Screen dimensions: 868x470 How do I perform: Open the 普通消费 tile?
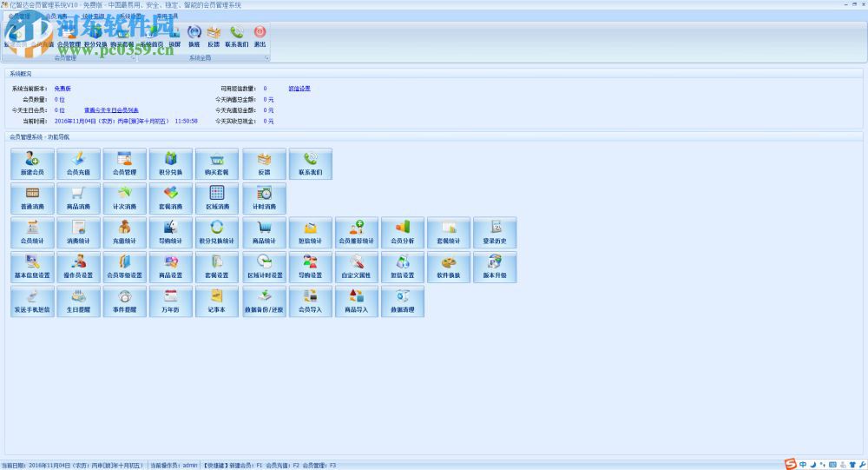pyautogui.click(x=32, y=198)
